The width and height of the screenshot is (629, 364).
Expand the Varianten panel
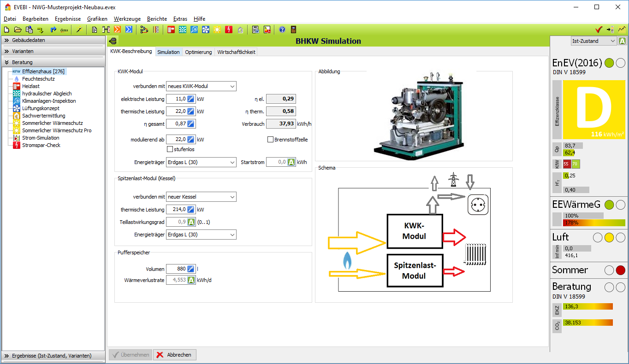53,51
